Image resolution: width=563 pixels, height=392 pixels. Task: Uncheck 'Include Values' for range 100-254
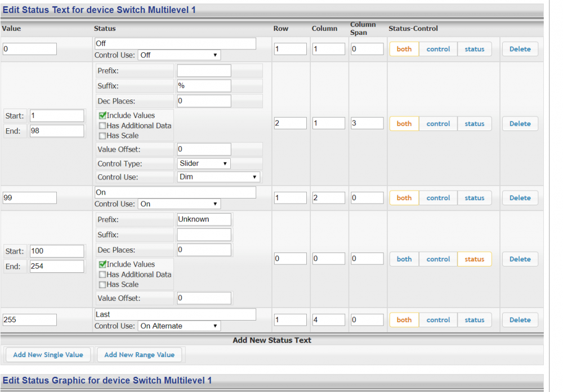(102, 264)
